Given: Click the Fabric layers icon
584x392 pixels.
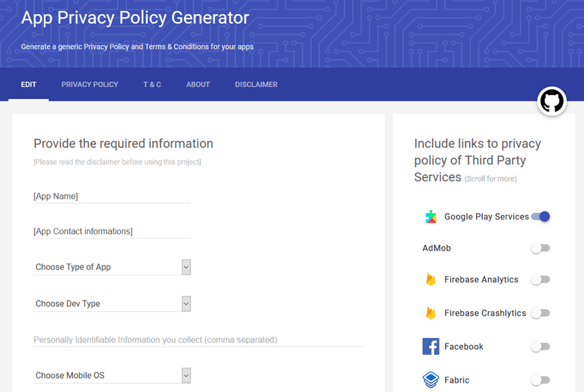Looking at the screenshot, I should (431, 379).
